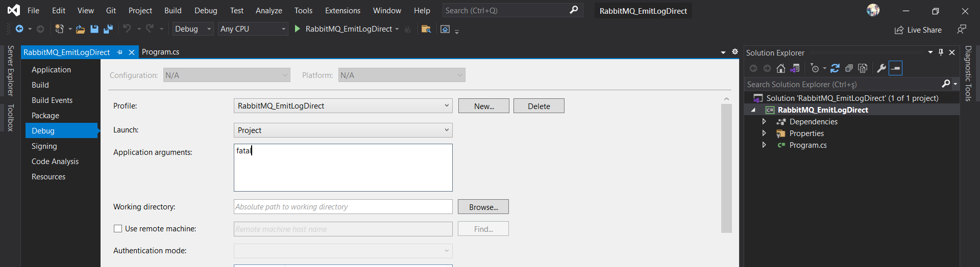
Task: Click Collapse All in Solution Explorer
Action: [849, 68]
